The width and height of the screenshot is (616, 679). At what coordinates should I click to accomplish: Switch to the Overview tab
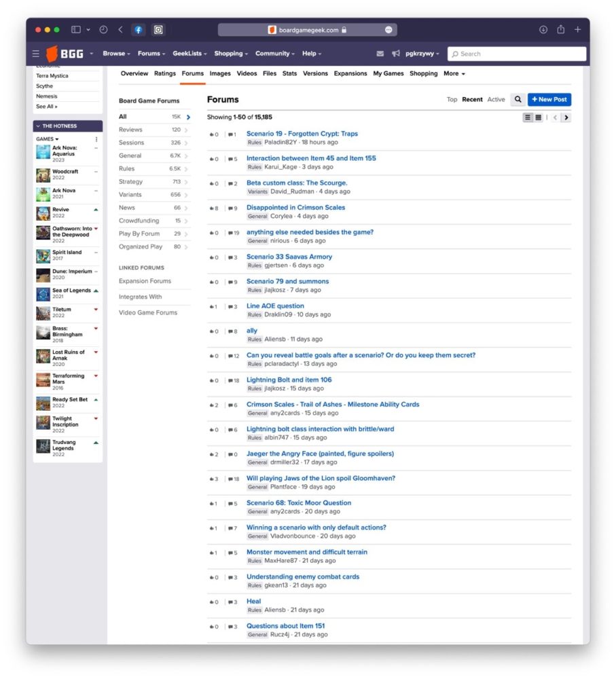134,73
